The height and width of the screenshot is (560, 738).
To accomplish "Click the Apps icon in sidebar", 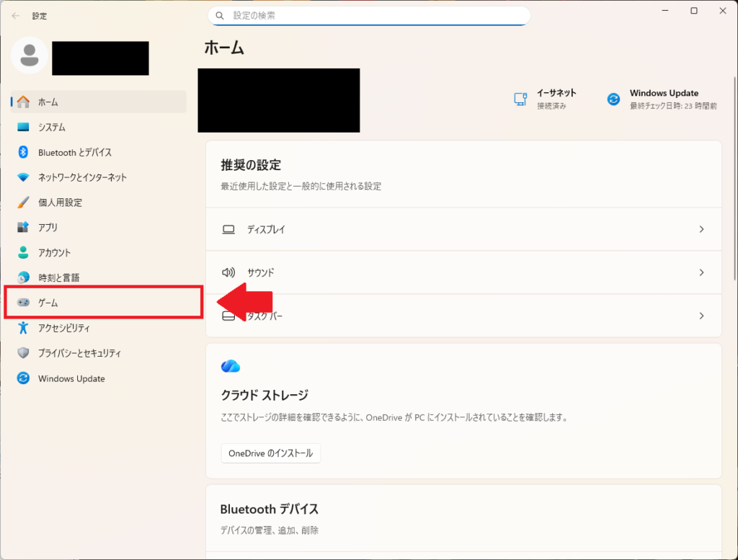I will [x=23, y=228].
